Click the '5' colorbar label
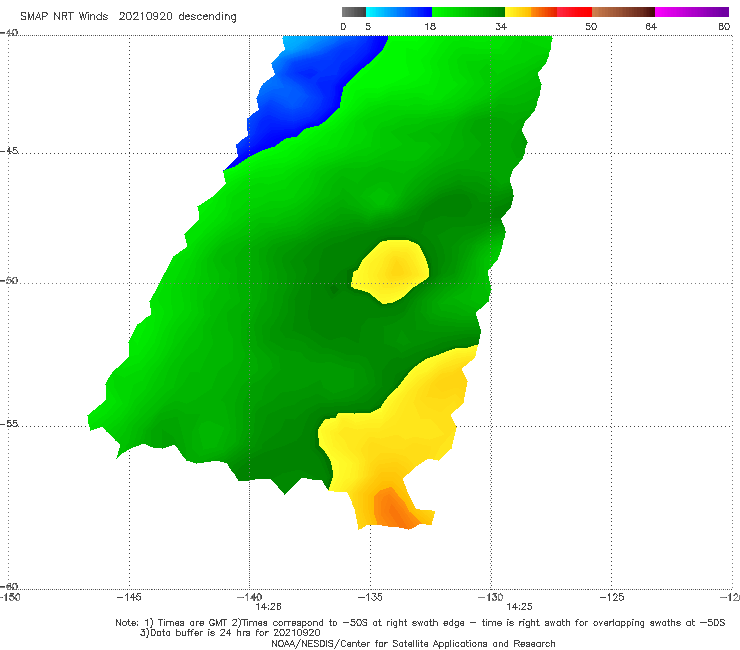The width and height of the screenshot is (740, 650). tap(368, 27)
